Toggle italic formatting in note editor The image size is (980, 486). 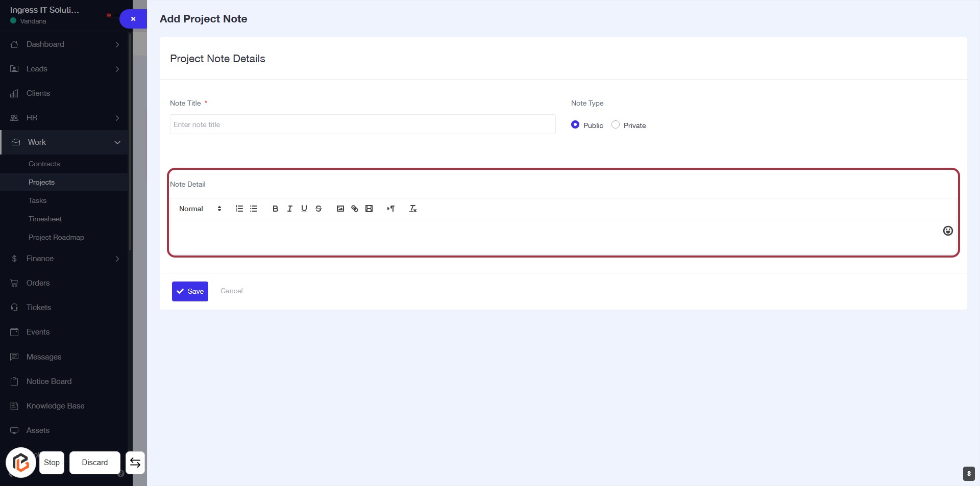289,209
